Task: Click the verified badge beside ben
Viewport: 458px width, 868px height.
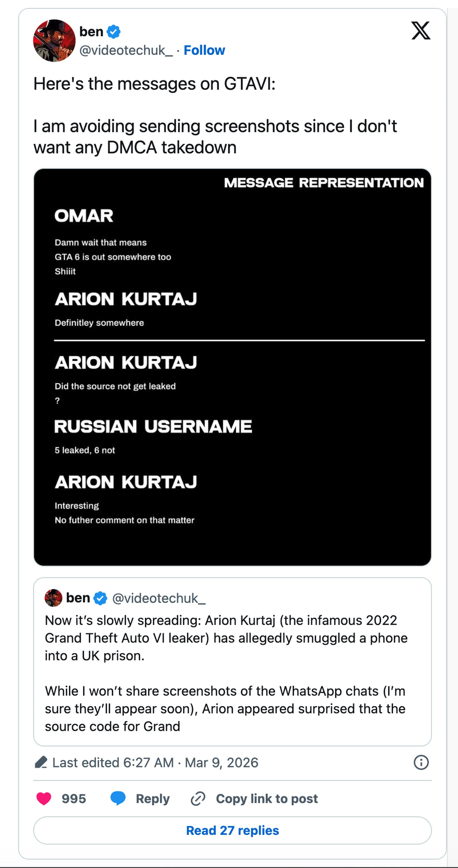Action: [114, 32]
